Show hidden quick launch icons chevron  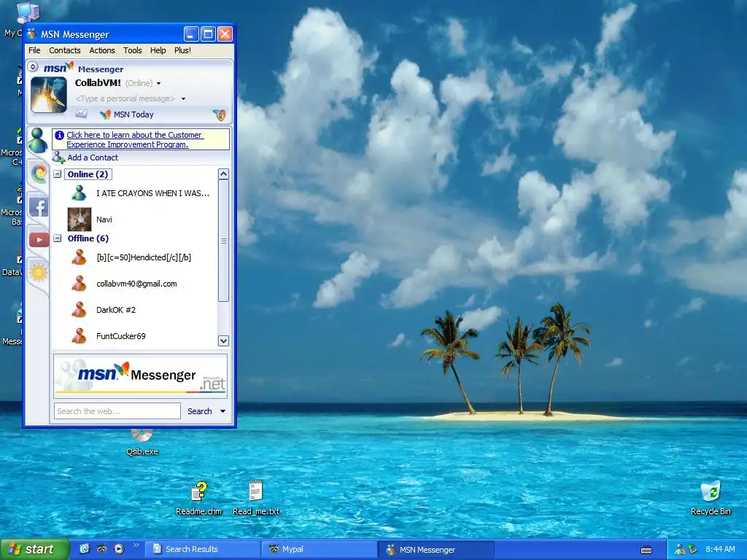pyautogui.click(x=136, y=545)
